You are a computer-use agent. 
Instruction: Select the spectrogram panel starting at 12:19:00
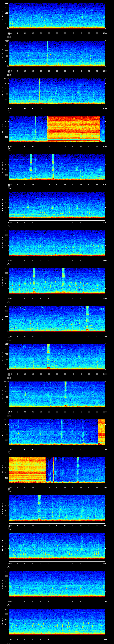click(x=57, y=205)
